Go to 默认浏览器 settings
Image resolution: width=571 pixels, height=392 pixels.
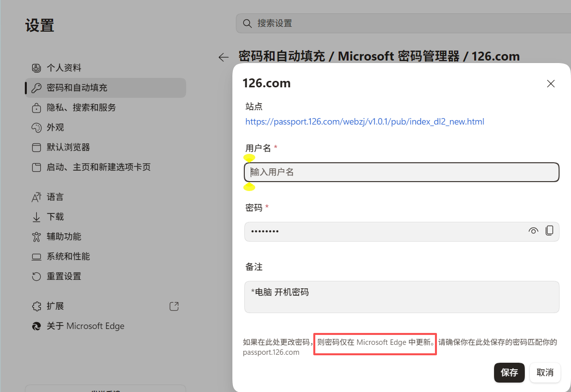pyautogui.click(x=105, y=147)
